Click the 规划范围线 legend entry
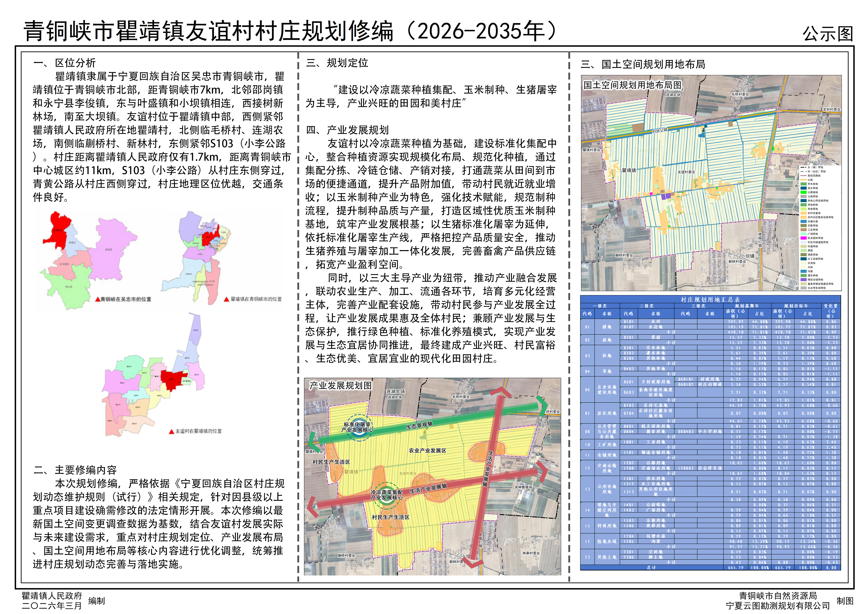This screenshot has height=614, width=868. pyautogui.click(x=810, y=176)
